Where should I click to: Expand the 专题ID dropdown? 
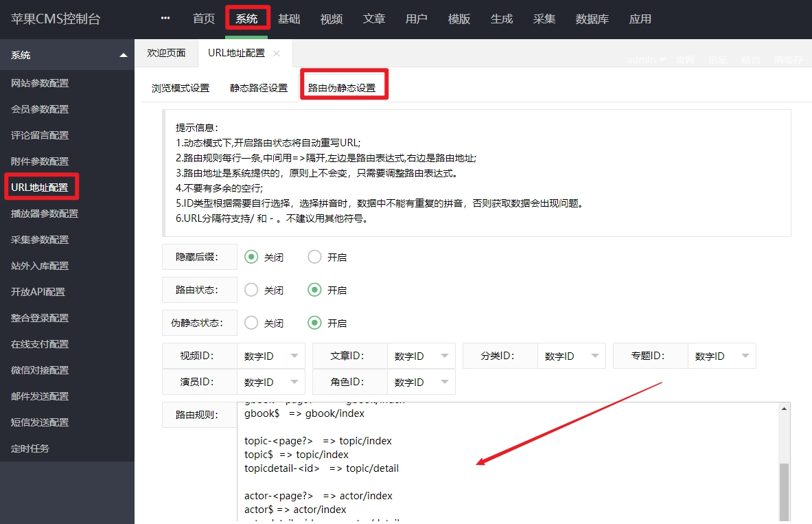point(721,356)
